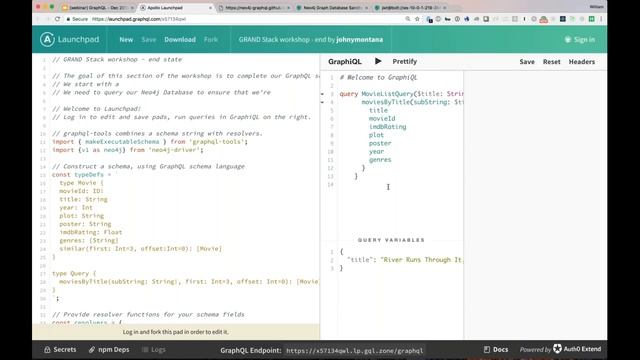Click the johnymontana author link
Viewport: 640px width, 360px height.
360,40
